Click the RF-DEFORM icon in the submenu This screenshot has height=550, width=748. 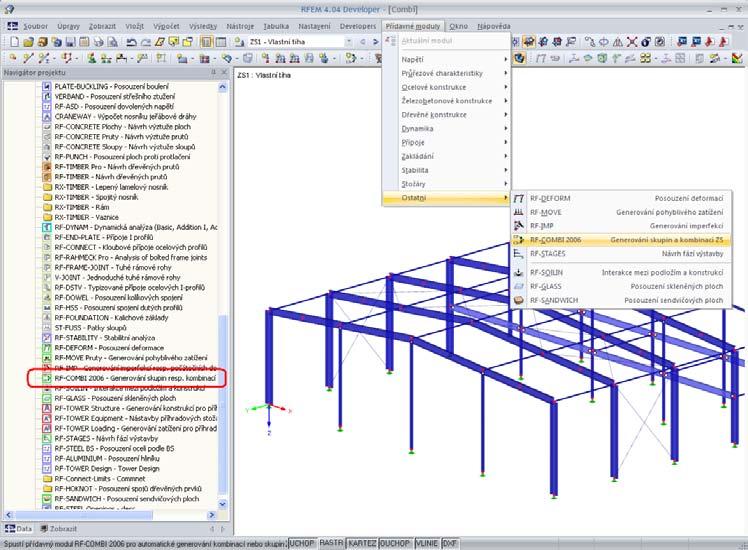[x=519, y=198]
